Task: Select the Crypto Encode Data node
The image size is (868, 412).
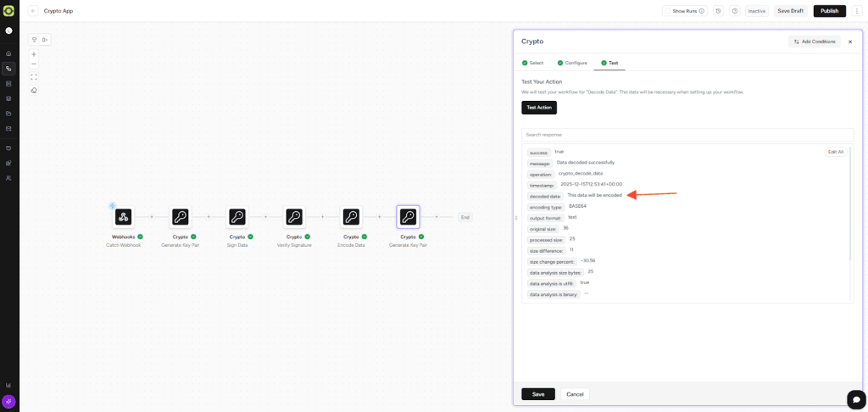Action: tap(351, 217)
